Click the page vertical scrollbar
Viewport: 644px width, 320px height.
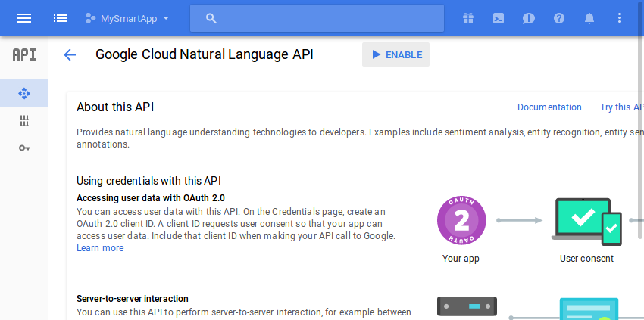pyautogui.click(x=641, y=119)
